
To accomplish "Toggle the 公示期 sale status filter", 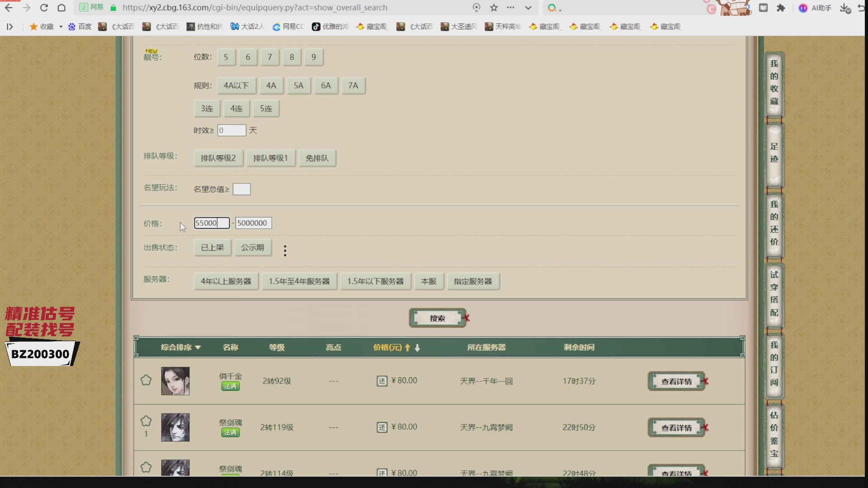I will [x=253, y=248].
